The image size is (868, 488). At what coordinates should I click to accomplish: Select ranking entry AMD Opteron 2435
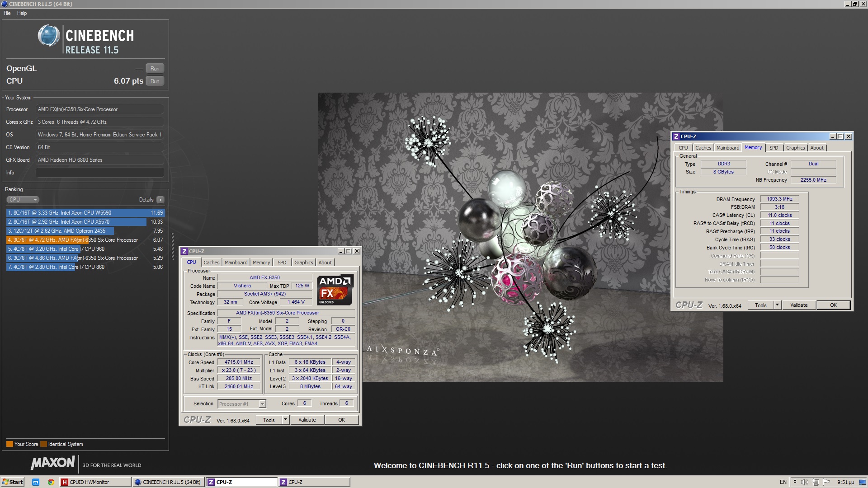point(85,231)
